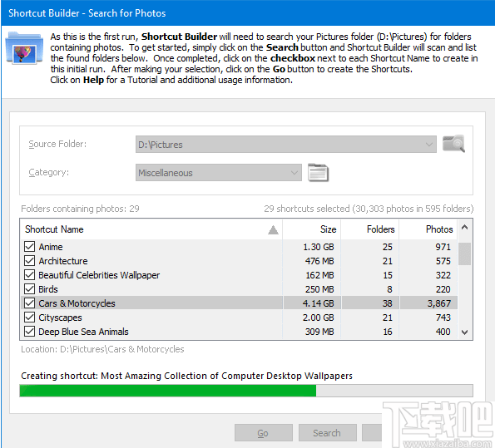Image resolution: width=495 pixels, height=448 pixels.
Task: Open the Category Miscellaneous dropdown
Action: coord(295,173)
